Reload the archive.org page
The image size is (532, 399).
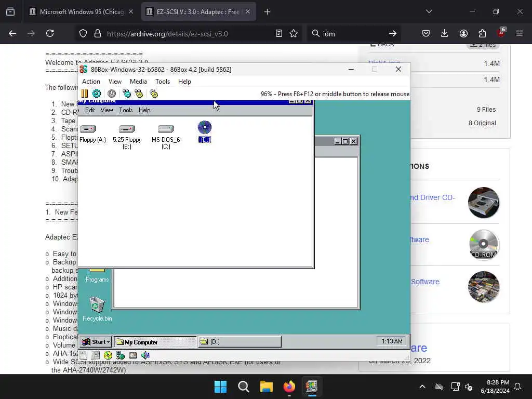point(50,33)
